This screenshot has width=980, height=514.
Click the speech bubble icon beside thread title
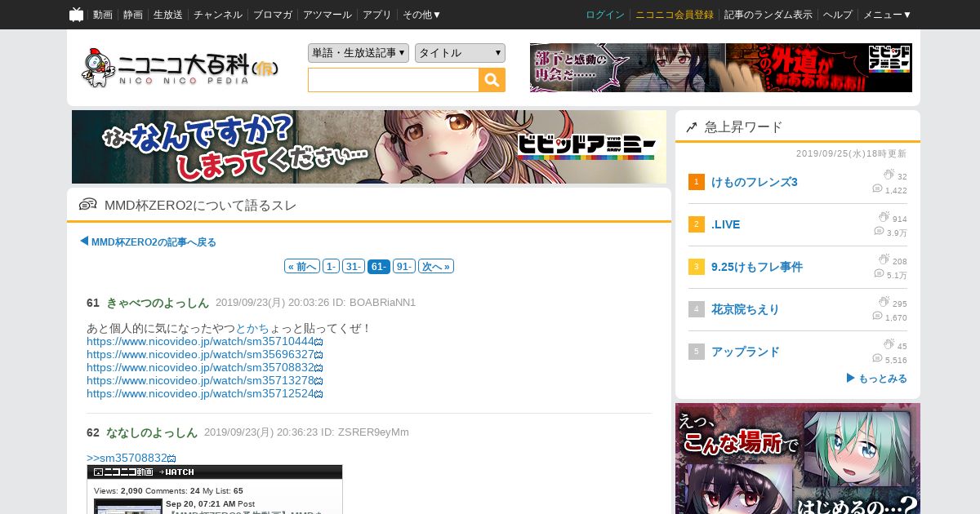pyautogui.click(x=87, y=205)
